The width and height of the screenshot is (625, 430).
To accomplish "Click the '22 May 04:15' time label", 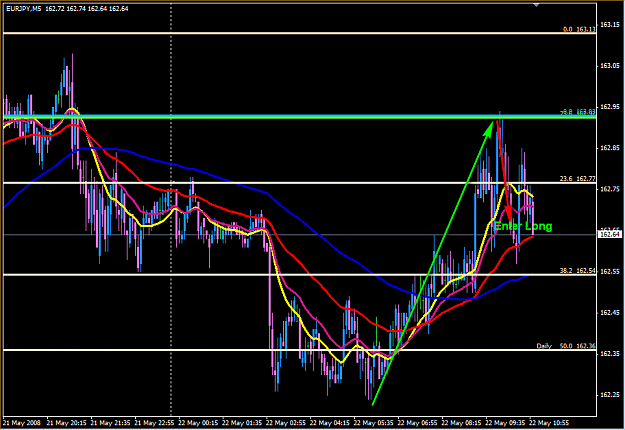I will point(329,422).
